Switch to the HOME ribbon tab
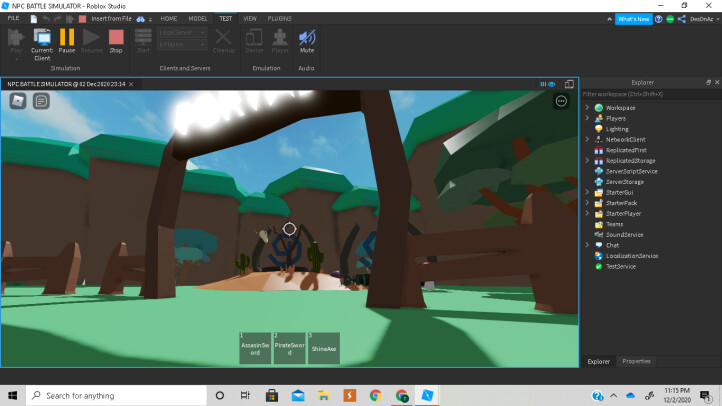Image resolution: width=722 pixels, height=406 pixels. 169,19
